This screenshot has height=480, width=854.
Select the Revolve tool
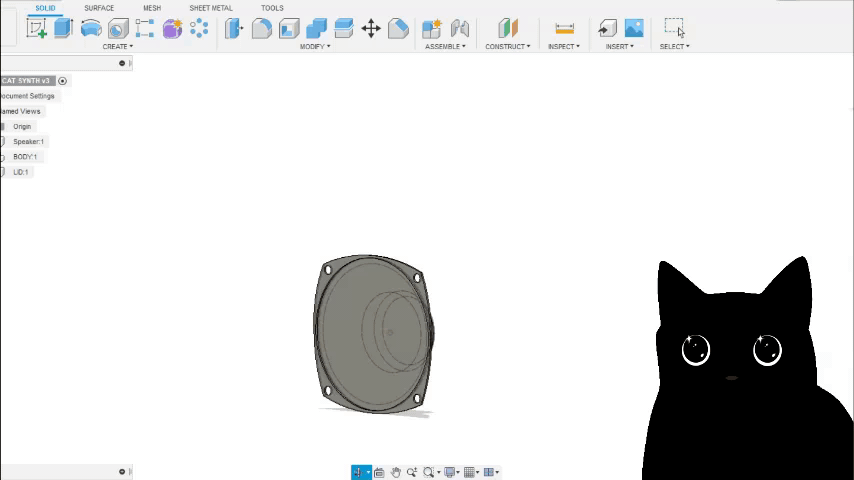(91, 28)
